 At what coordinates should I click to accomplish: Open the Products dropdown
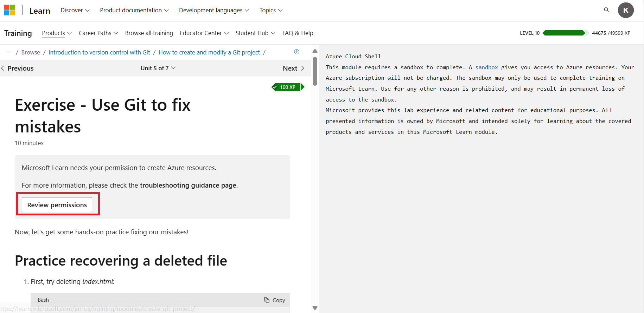[57, 33]
